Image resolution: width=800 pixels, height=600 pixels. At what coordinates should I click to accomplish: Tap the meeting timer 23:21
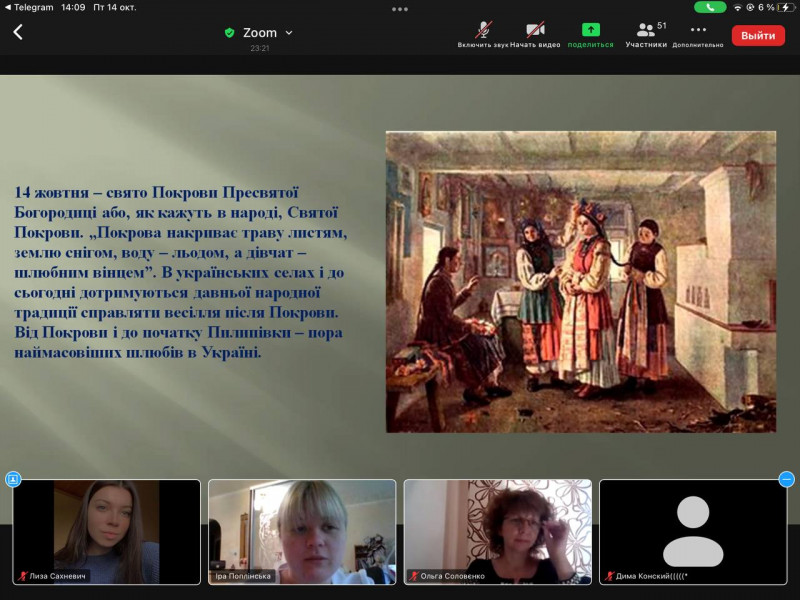[260, 48]
